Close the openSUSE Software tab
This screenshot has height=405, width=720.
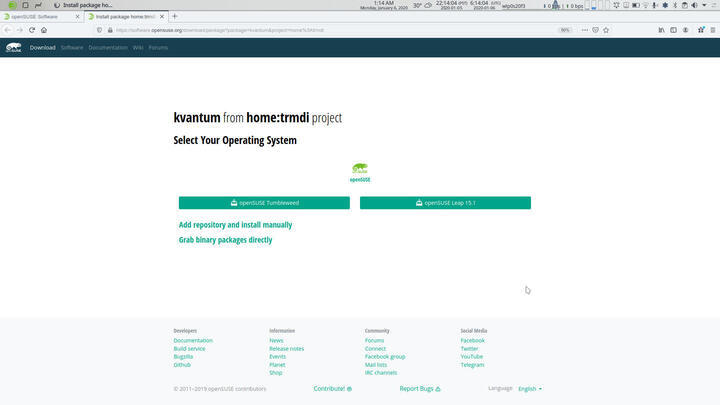[77, 17]
